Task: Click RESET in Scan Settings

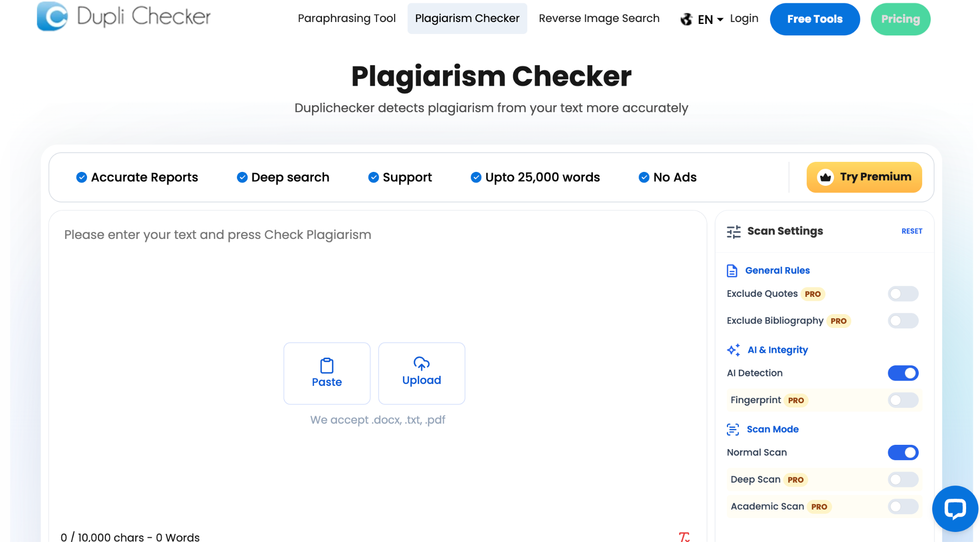Action: (912, 231)
